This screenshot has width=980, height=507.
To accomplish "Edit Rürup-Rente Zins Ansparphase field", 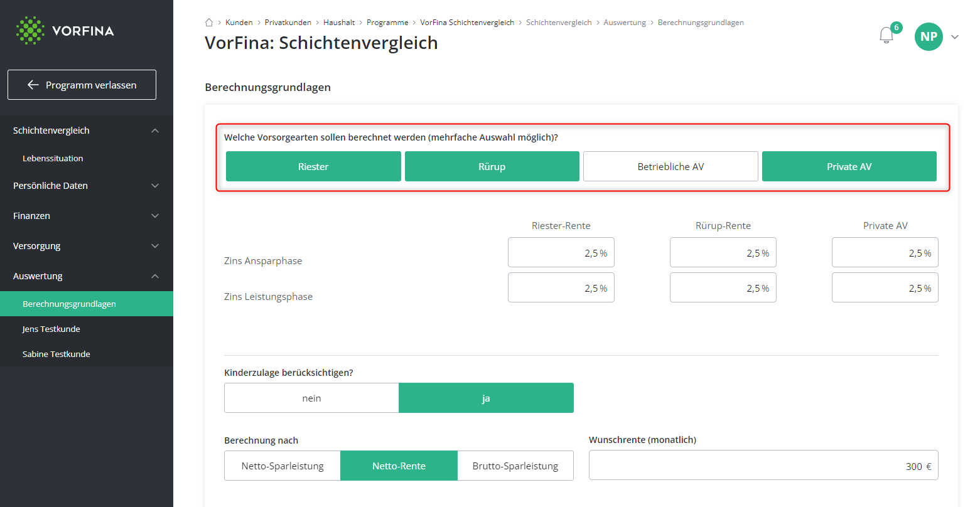I will pos(723,252).
